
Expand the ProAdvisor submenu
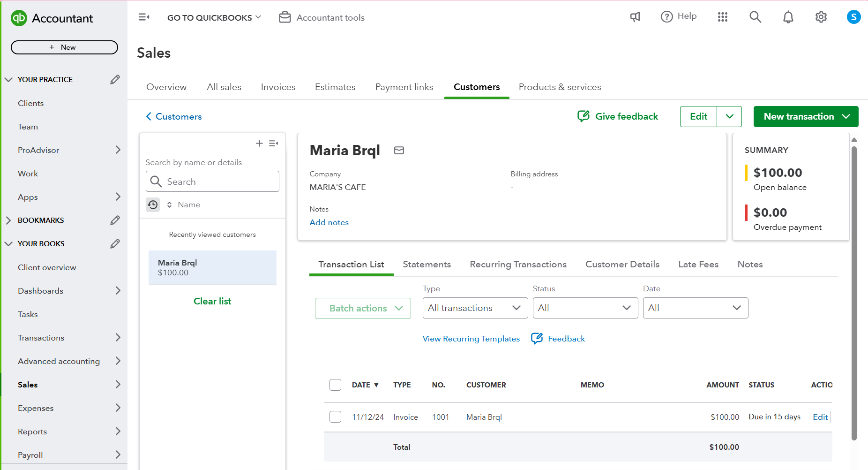tap(118, 150)
